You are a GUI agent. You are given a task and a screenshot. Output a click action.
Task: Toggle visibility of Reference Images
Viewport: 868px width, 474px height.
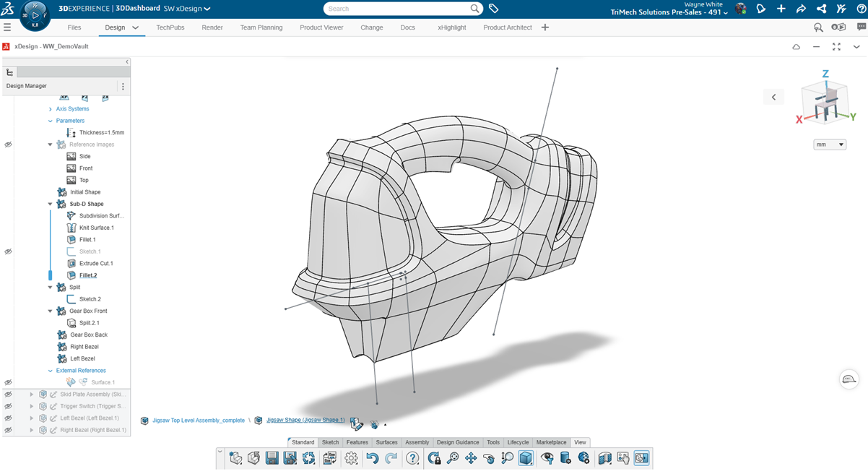click(8, 145)
